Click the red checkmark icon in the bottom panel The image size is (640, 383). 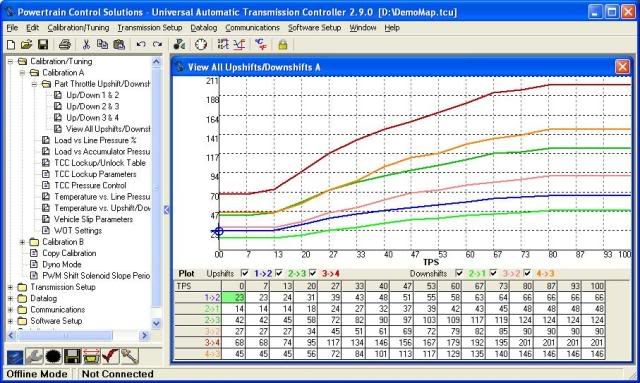(110, 356)
